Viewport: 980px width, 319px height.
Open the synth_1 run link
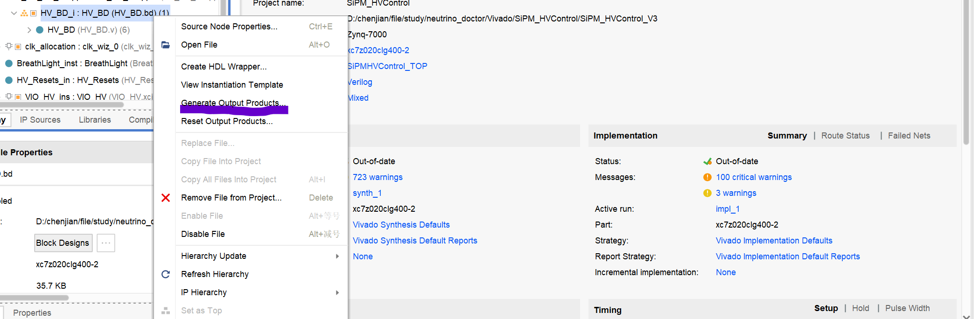point(367,193)
